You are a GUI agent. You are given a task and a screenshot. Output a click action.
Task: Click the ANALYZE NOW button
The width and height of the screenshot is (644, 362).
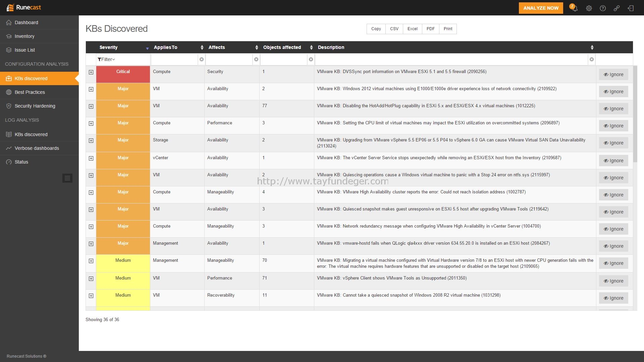tap(541, 8)
